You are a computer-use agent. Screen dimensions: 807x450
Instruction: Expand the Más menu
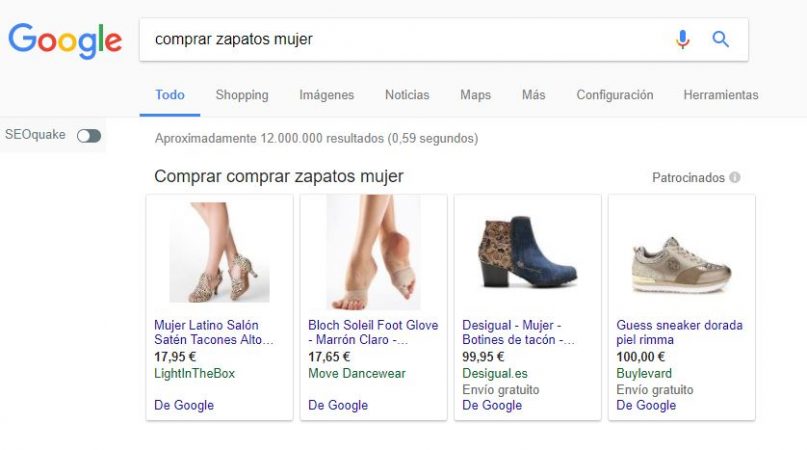pos(533,95)
